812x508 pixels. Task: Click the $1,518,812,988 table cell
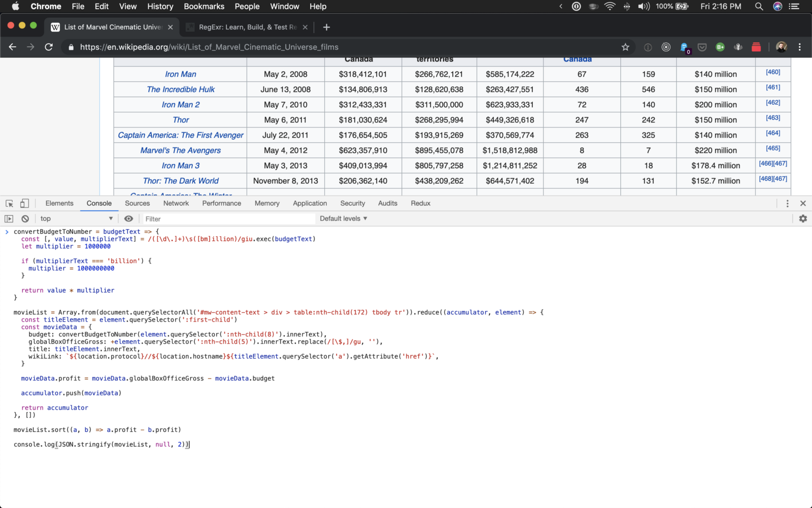(x=510, y=150)
